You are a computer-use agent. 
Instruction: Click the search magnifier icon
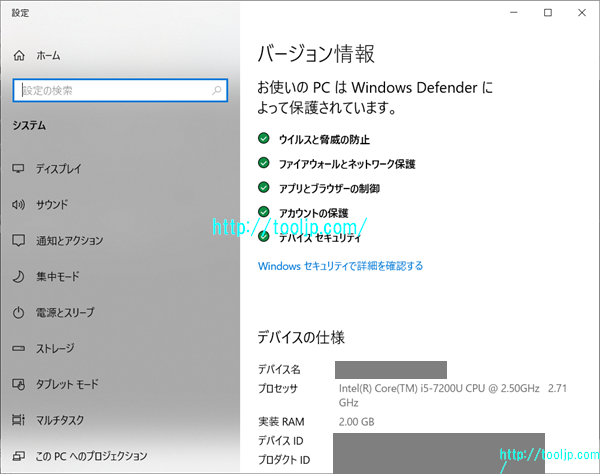click(217, 90)
